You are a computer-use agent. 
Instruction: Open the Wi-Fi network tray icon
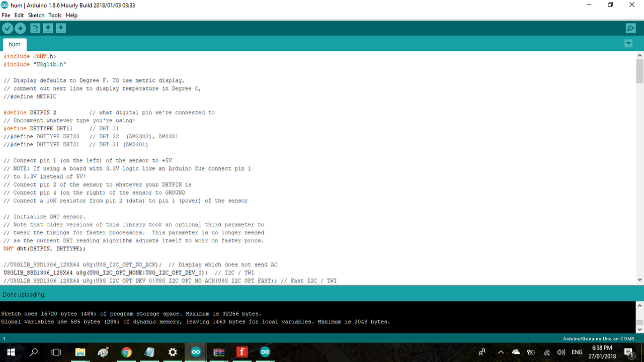click(546, 352)
